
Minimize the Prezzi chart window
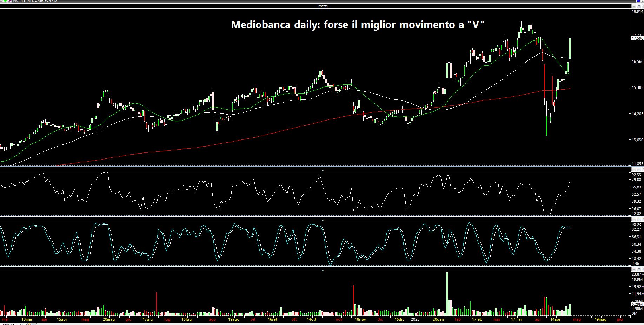click(633, 6)
